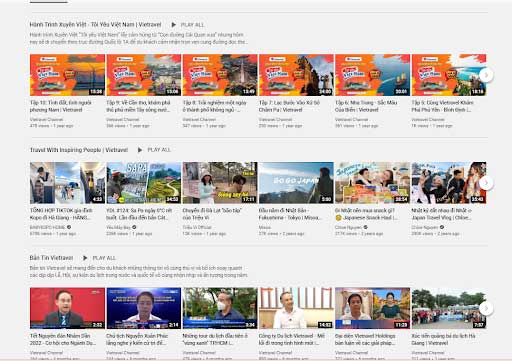This screenshot has width=512, height=361.
Task: Open the Đà Lạt trip video thumbnail
Action: (220, 183)
